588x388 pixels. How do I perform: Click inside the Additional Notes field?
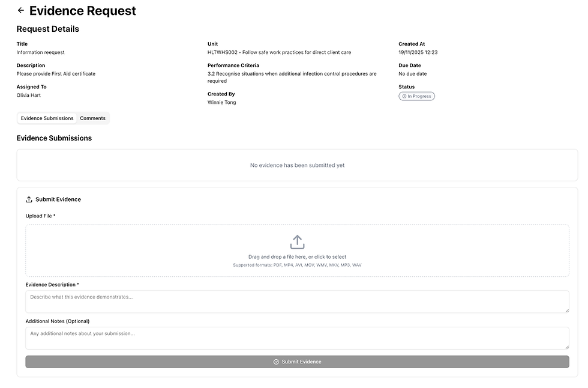coord(297,338)
